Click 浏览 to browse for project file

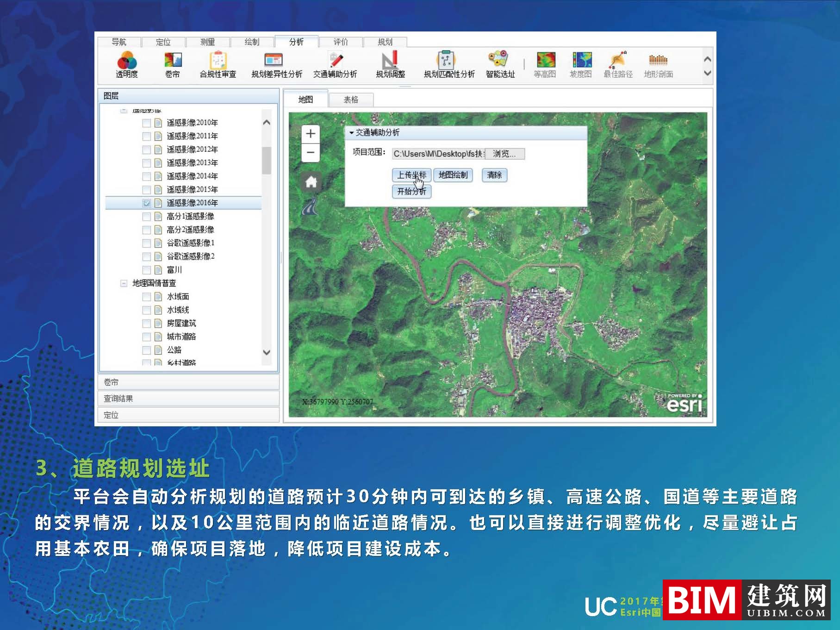tap(504, 154)
